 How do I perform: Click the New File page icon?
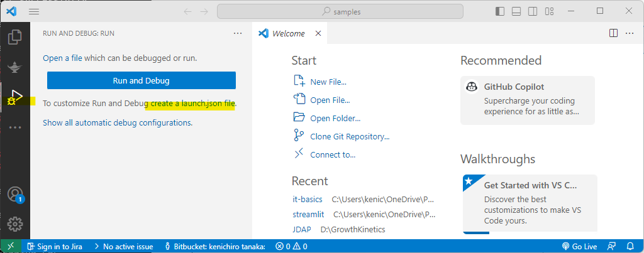coord(299,80)
